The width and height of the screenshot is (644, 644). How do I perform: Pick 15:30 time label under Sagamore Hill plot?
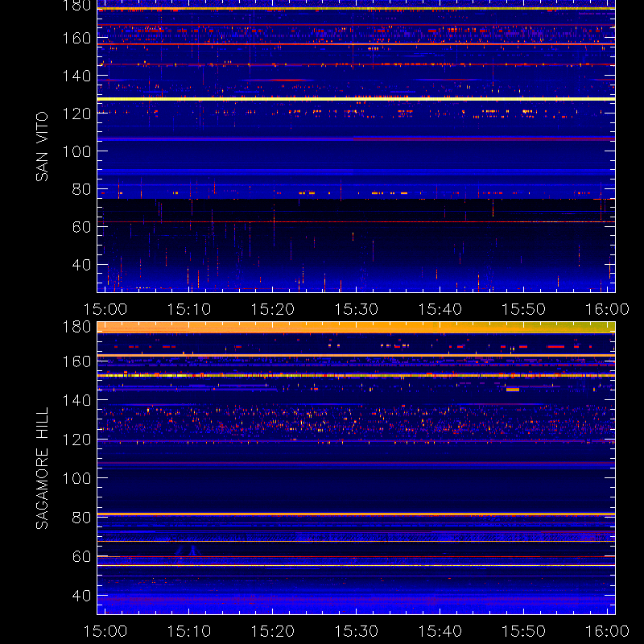tap(356, 631)
